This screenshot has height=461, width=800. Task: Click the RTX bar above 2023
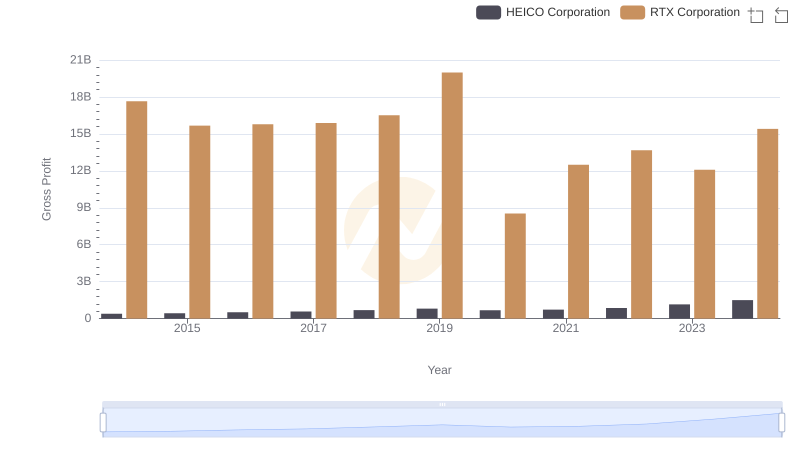(705, 244)
